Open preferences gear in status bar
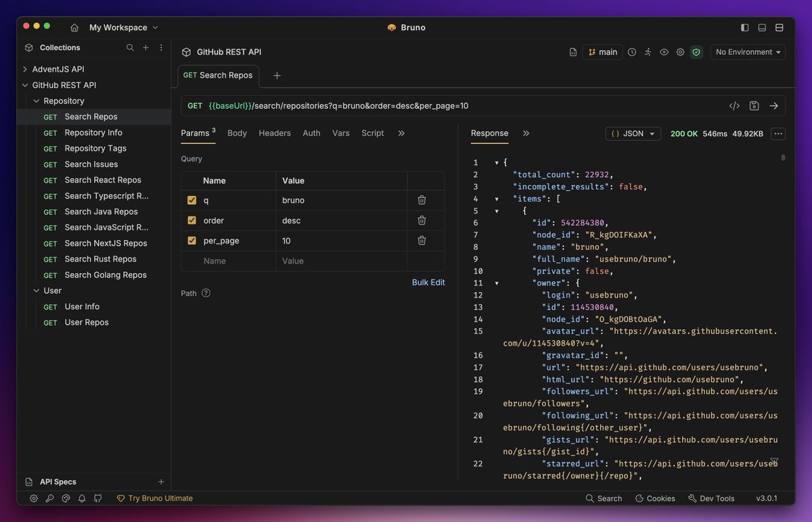Image resolution: width=812 pixels, height=522 pixels. point(34,498)
